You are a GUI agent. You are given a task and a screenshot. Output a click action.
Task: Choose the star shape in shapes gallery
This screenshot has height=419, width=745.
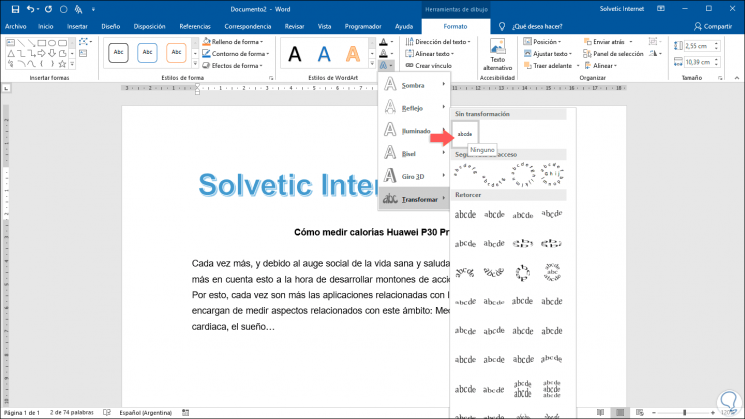click(62, 64)
